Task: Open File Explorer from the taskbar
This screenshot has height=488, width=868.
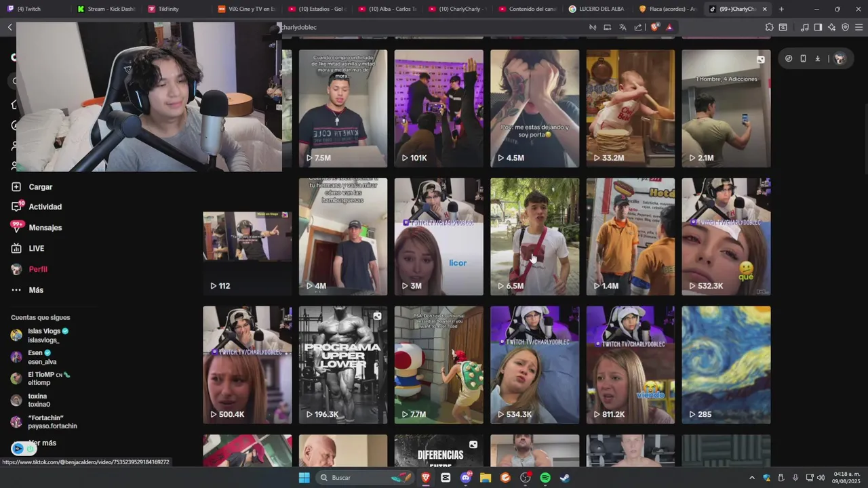Action: [486, 478]
